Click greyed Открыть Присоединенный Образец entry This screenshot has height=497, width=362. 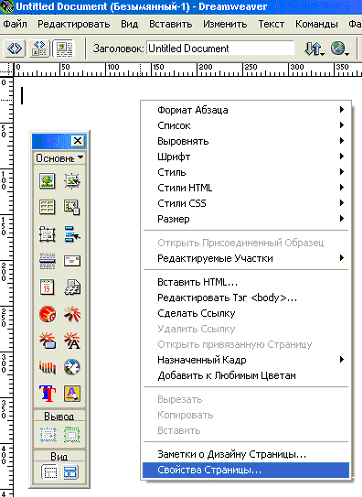tap(246, 243)
